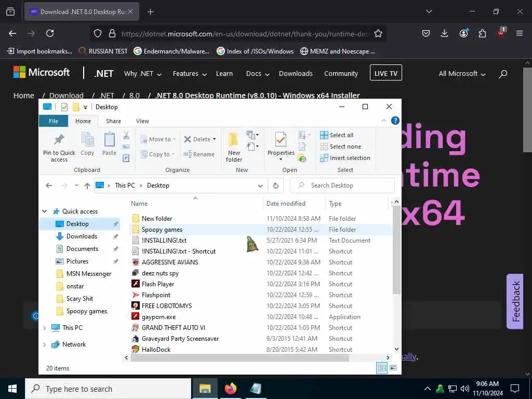This screenshot has width=532, height=399.
Task: Open RUSSIAN TEST bookmark
Action: [x=103, y=51]
